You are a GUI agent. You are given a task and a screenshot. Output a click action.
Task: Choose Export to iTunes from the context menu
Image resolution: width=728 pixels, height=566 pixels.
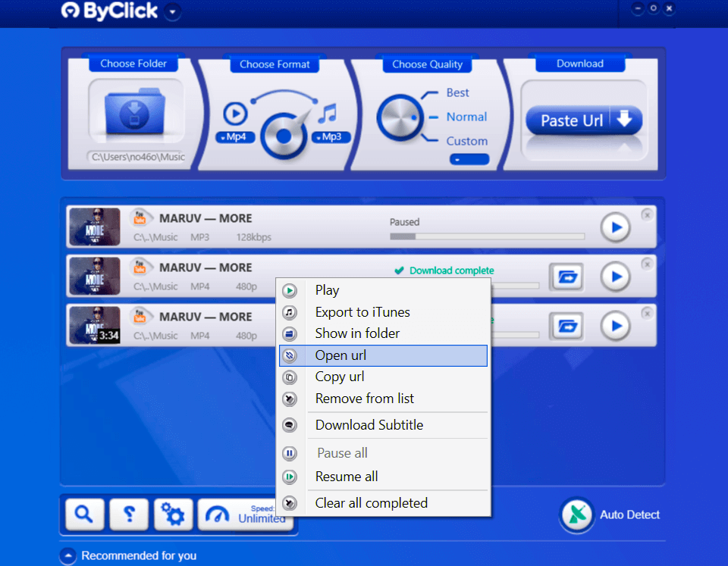click(x=362, y=311)
